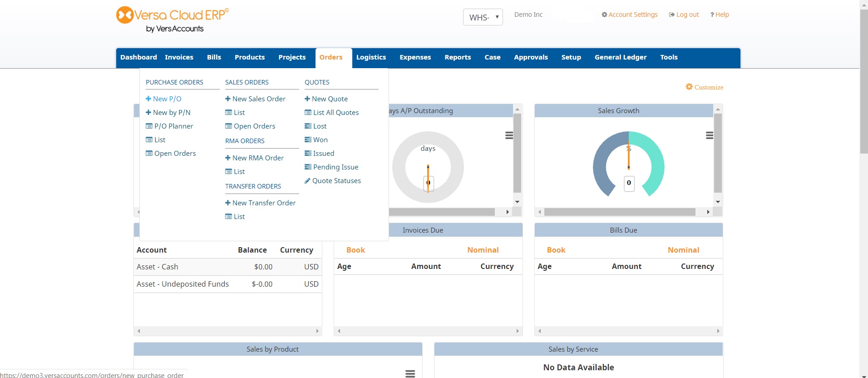The width and height of the screenshot is (868, 378).
Task: Open the General Ledger menu
Action: pyautogui.click(x=620, y=57)
